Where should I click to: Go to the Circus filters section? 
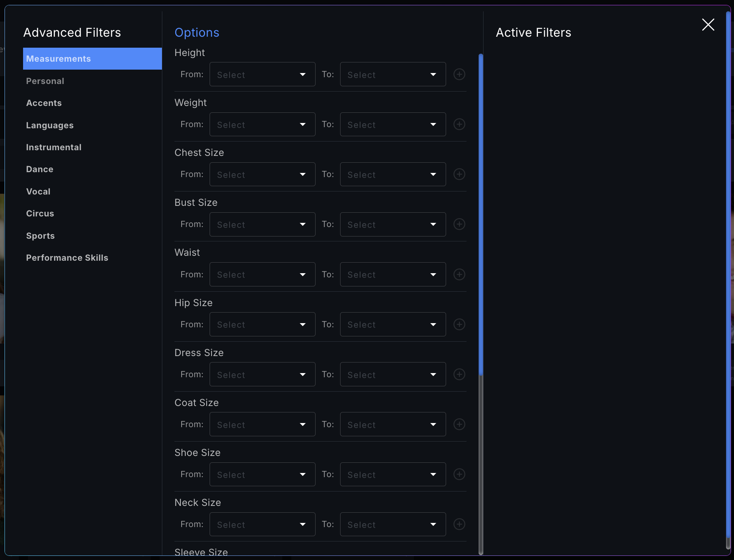click(x=40, y=213)
